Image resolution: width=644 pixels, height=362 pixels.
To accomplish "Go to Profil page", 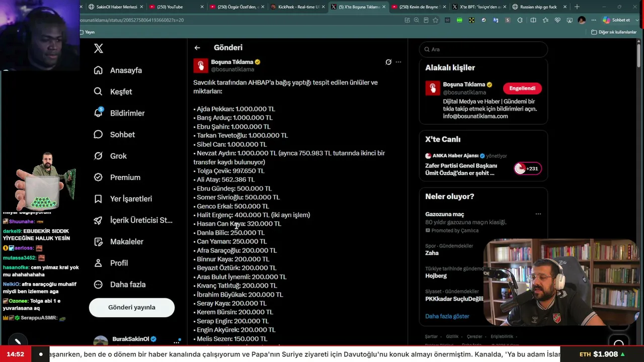I will pyautogui.click(x=111, y=263).
